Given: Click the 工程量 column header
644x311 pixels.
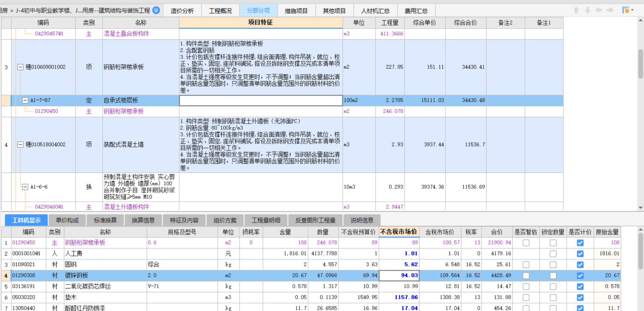Looking at the screenshot, I should coord(390,23).
